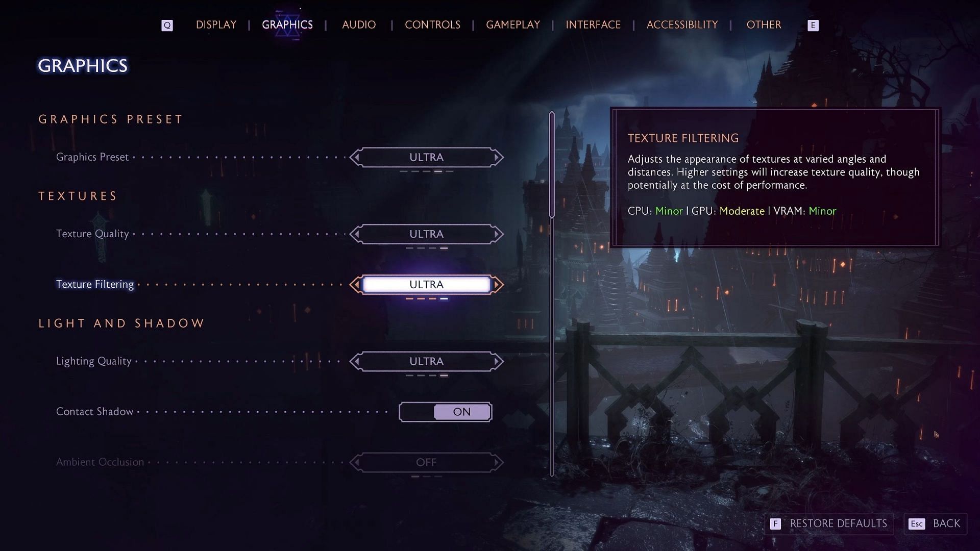Screen dimensions: 980x551
Task: Click right arrow to raise Texture Filtering
Action: 498,284
